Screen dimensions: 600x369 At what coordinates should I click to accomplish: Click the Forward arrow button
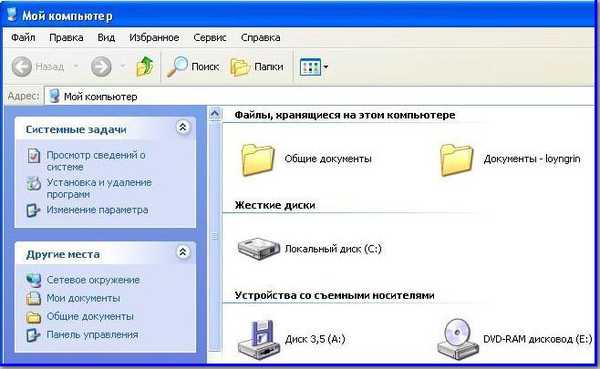[101, 67]
